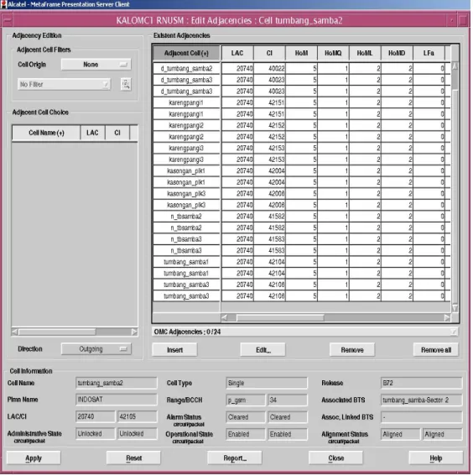
Task: Click the Insert button
Action: click(174, 350)
